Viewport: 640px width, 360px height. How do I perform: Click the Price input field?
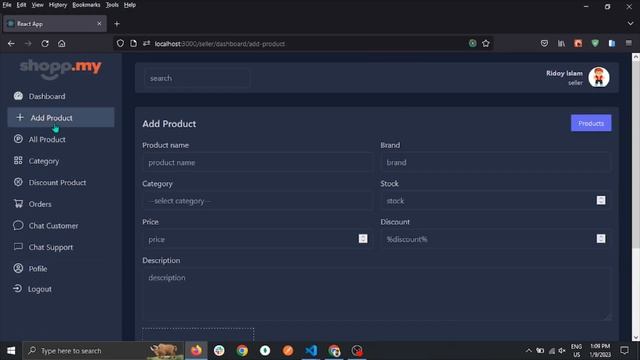click(257, 239)
